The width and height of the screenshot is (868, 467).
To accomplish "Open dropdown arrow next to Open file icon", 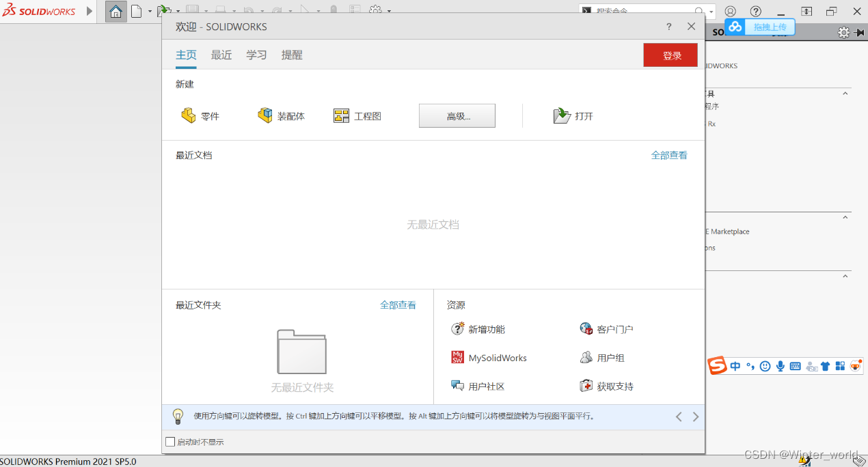I will (178, 12).
